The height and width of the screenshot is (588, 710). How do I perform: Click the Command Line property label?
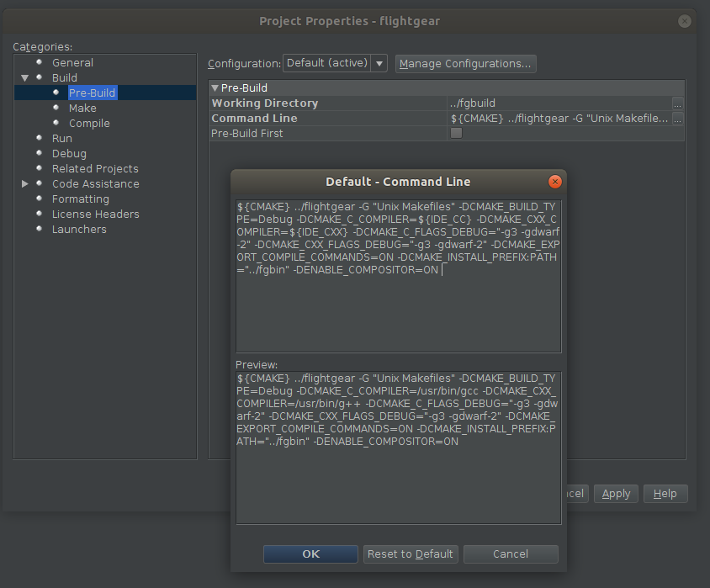(x=255, y=119)
